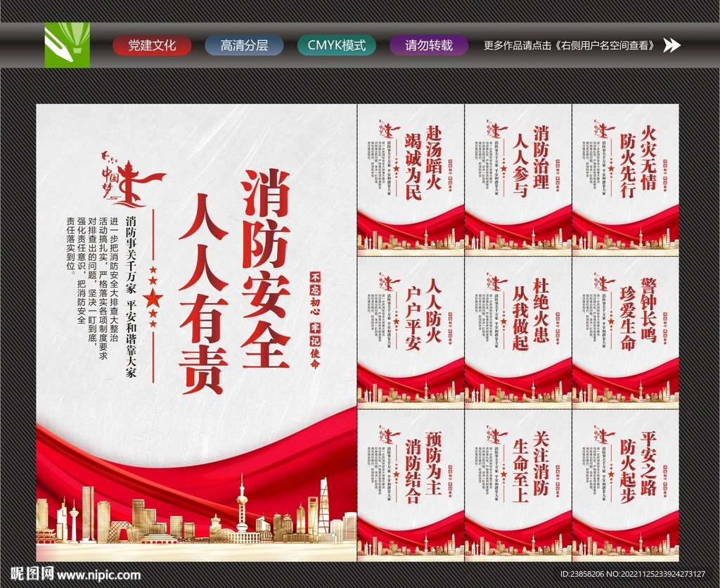Click the green pen-and-balloon logo icon

pos(67,45)
